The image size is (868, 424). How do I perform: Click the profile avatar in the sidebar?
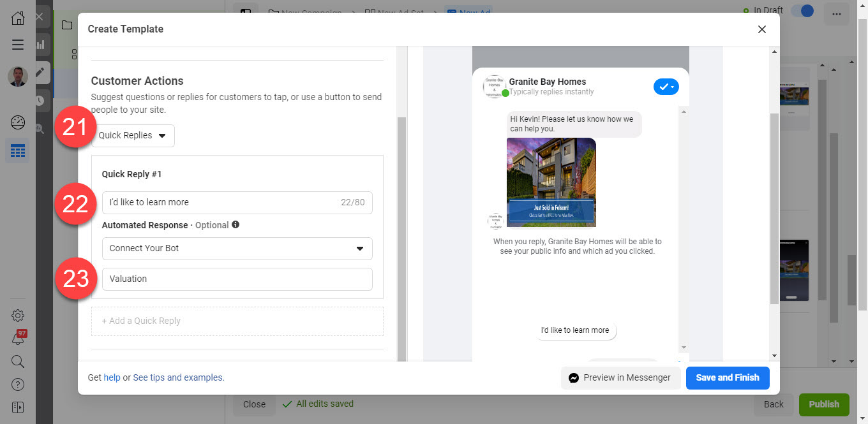(17, 76)
